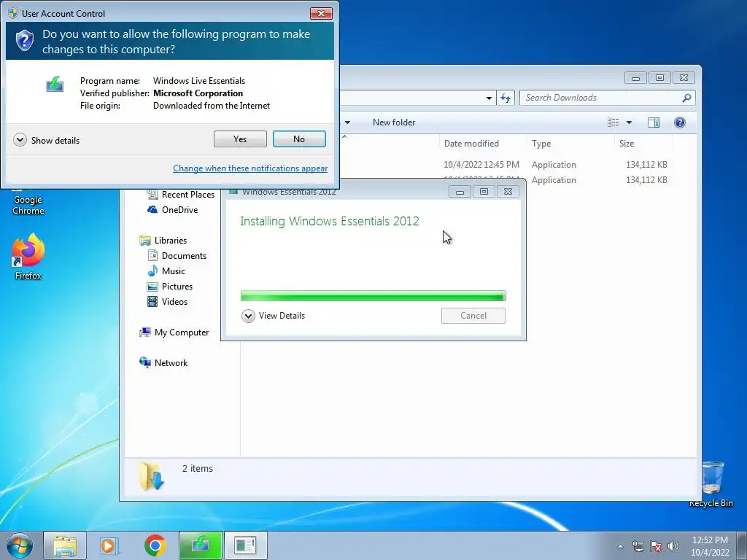The image size is (747, 560).
Task: Click the Google Chrome desktop label
Action: [x=28, y=205]
